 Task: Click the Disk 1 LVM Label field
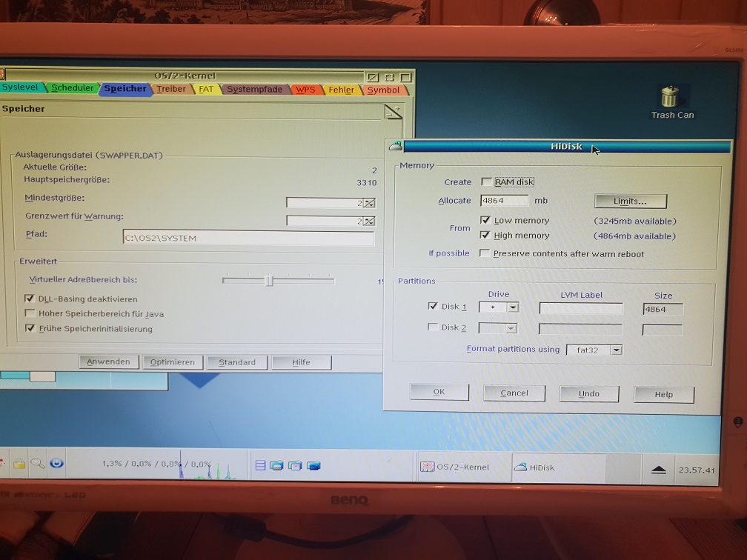click(581, 309)
